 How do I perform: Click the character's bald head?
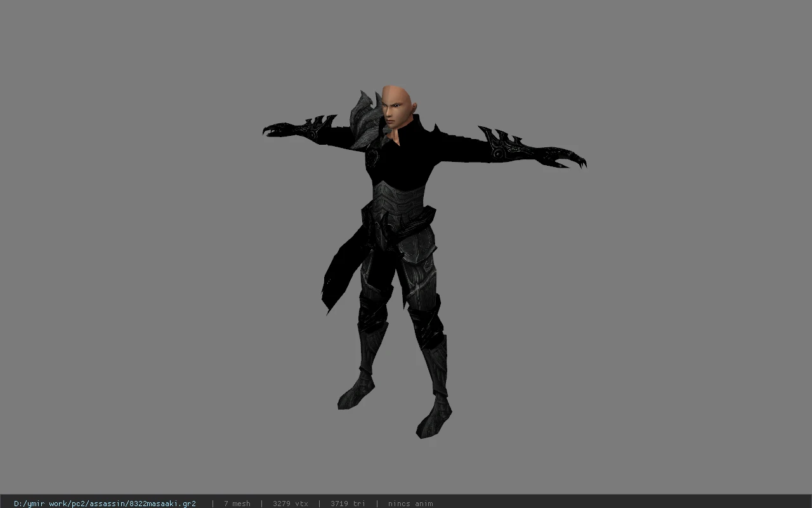396,105
